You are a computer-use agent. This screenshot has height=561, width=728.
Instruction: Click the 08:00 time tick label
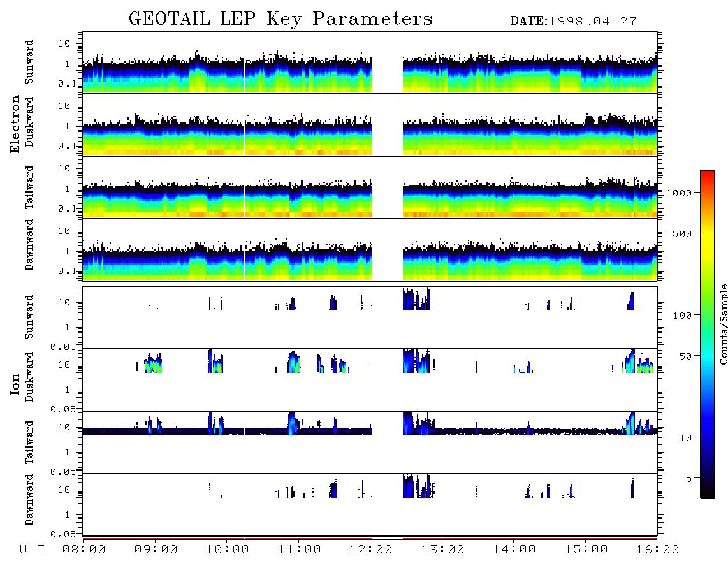pyautogui.click(x=84, y=550)
